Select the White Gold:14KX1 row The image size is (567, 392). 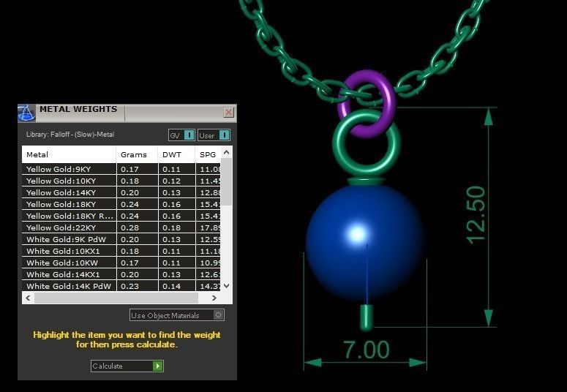[121, 274]
